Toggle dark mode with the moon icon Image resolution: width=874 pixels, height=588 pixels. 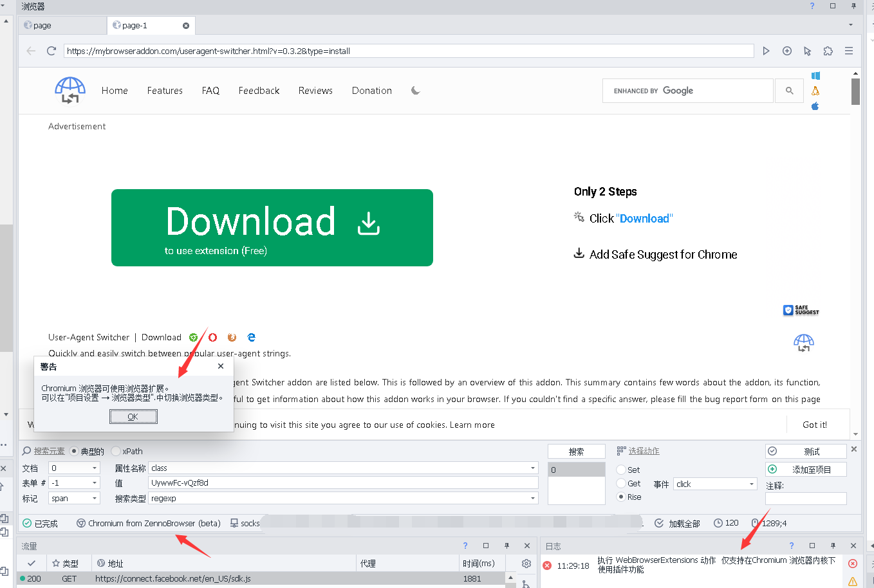click(416, 91)
